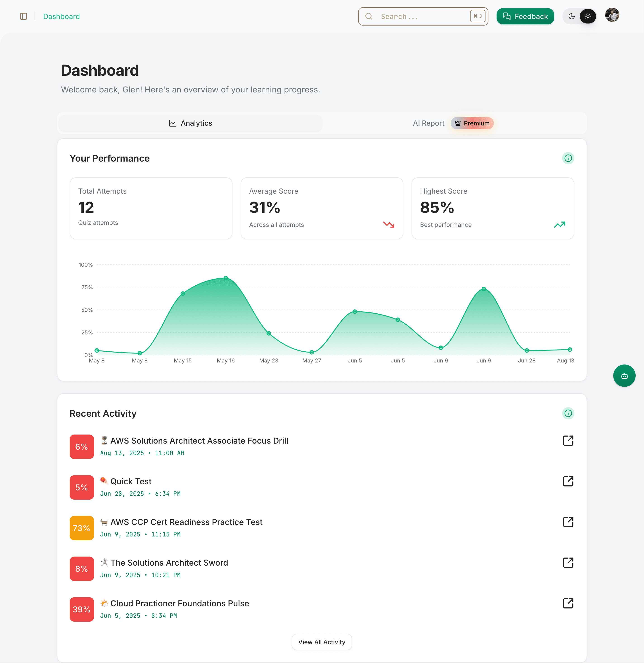Open The Solutions Architect Sword link icon
Image resolution: width=644 pixels, height=663 pixels.
point(568,562)
